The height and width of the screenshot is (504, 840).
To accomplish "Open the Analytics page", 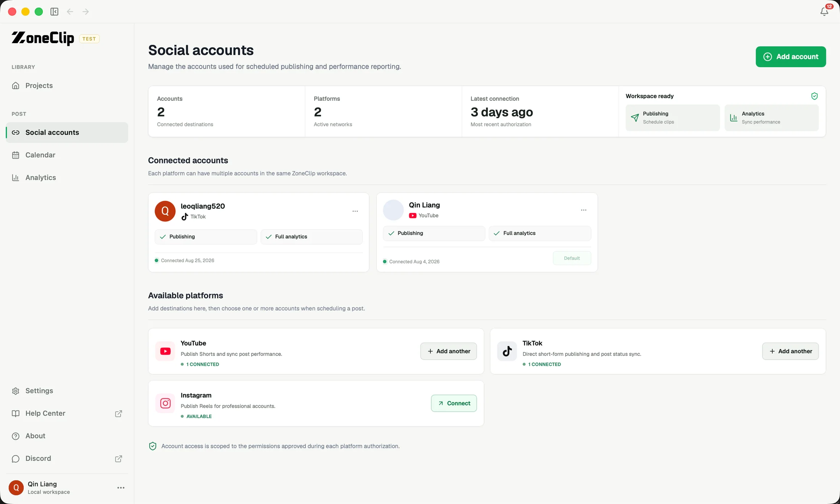I will (x=67, y=178).
